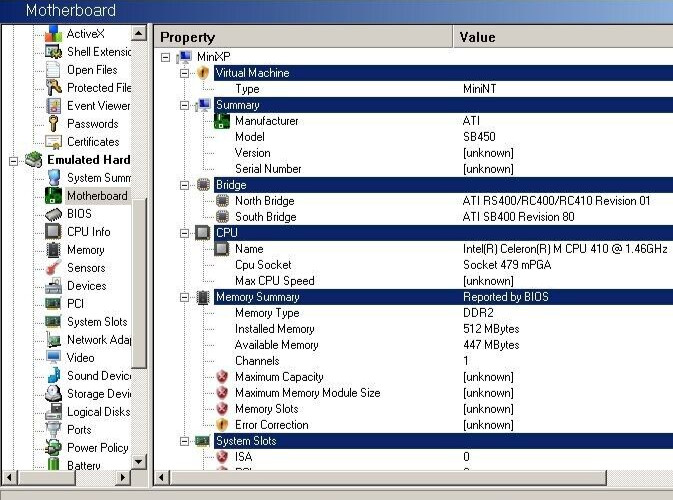Open the Video monitor icon entry

pos(53,358)
